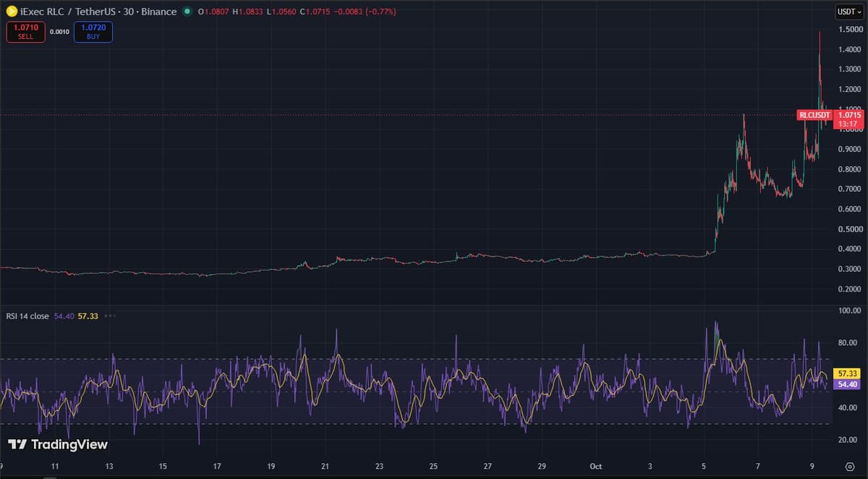Image resolution: width=868 pixels, height=479 pixels.
Task: Click the 0.0010 spread value
Action: pos(59,32)
